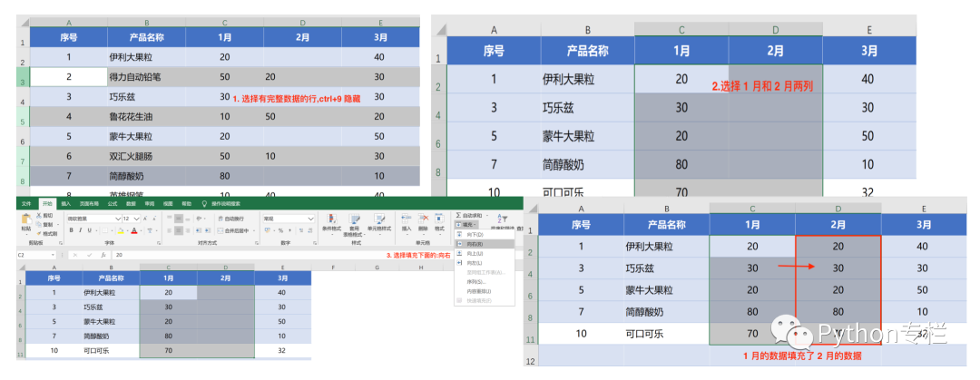Click the Delete (删除) cells icon
The image size is (980, 380).
click(424, 219)
